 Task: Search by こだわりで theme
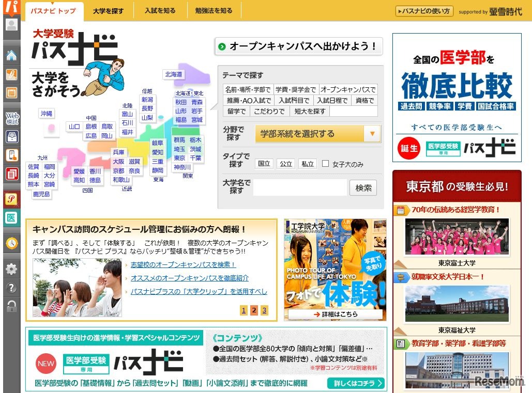[269, 112]
